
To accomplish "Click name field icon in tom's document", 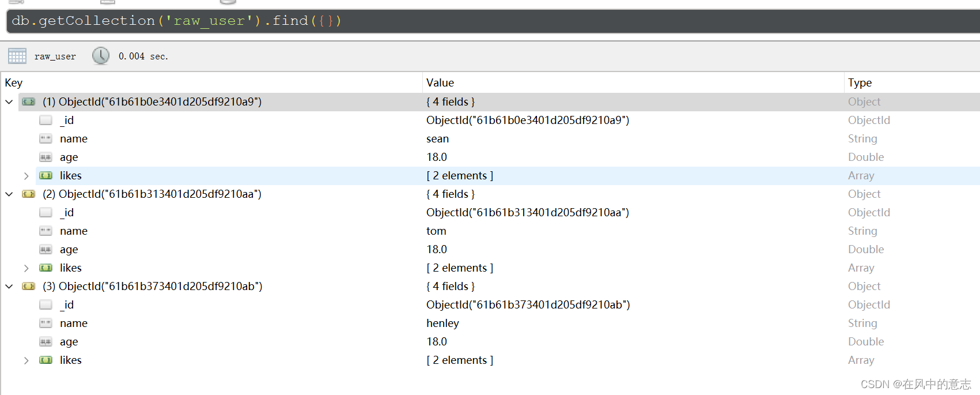I will (46, 231).
